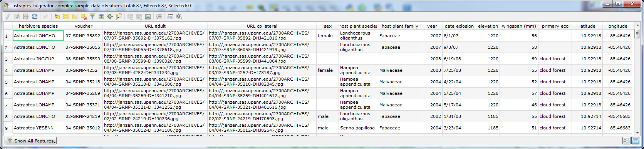This screenshot has height=149, width=644.
Task: Click the vertical scrollbar up arrow
Action: 637,26
